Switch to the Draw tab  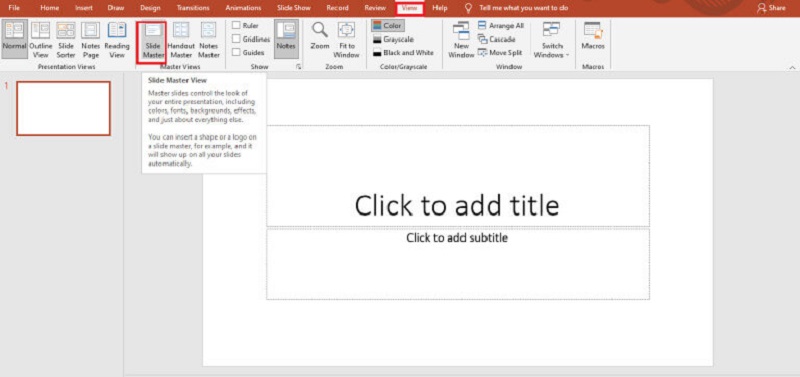click(x=116, y=8)
